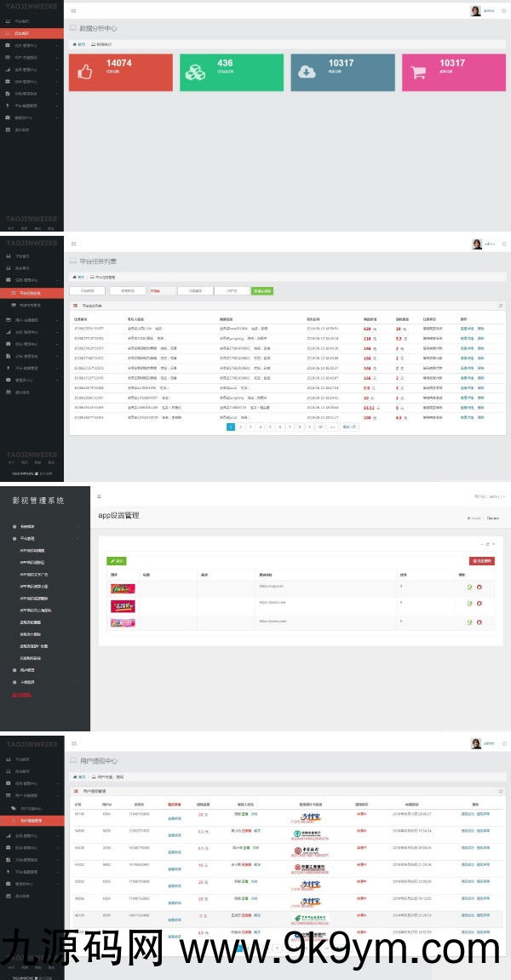Click red batch delete button in app设置管理

[x=481, y=561]
